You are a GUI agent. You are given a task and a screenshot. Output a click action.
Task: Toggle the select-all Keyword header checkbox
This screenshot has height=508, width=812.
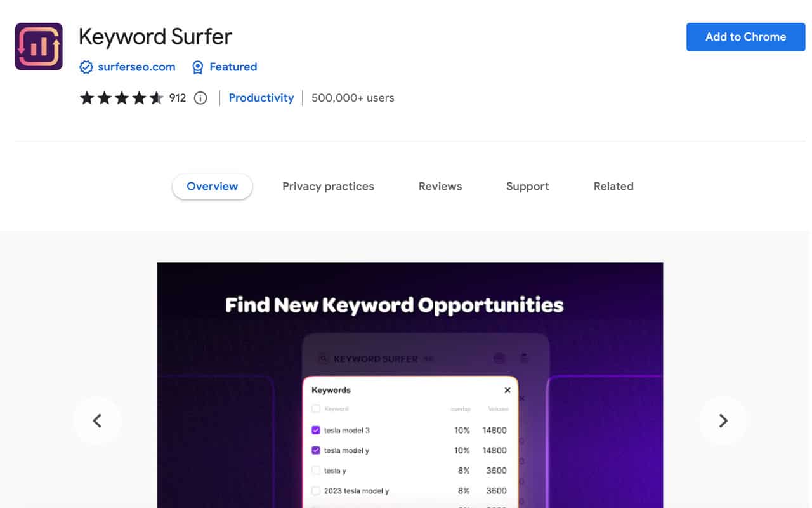(316, 409)
